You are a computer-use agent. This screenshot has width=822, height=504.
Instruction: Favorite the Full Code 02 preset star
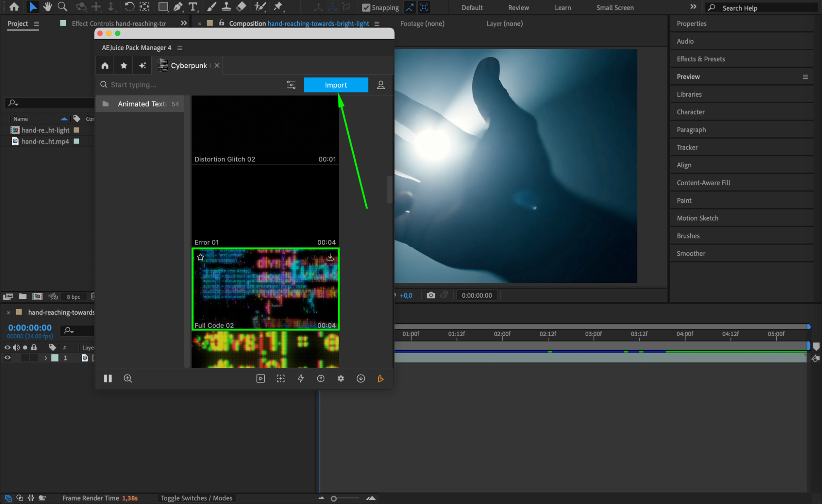tap(201, 257)
